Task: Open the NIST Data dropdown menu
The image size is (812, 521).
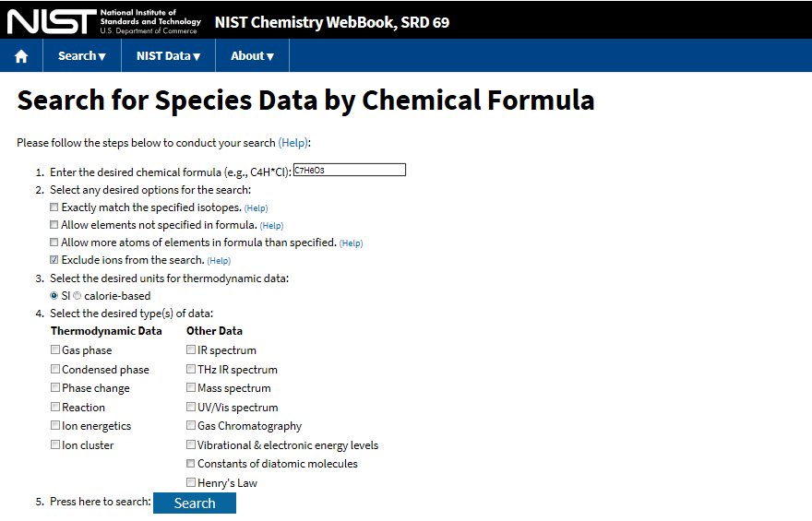Action: click(168, 56)
